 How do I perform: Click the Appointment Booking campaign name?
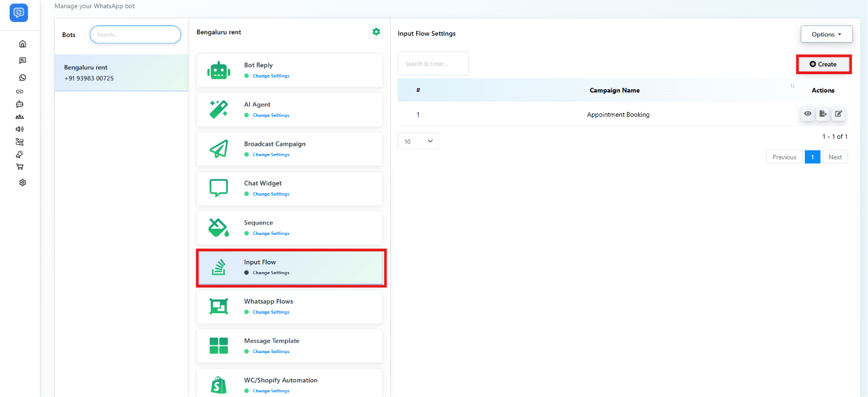(x=618, y=115)
